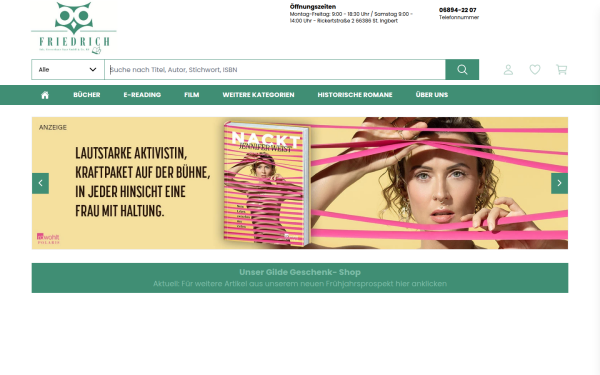Click the opening hours address line

[351, 18]
